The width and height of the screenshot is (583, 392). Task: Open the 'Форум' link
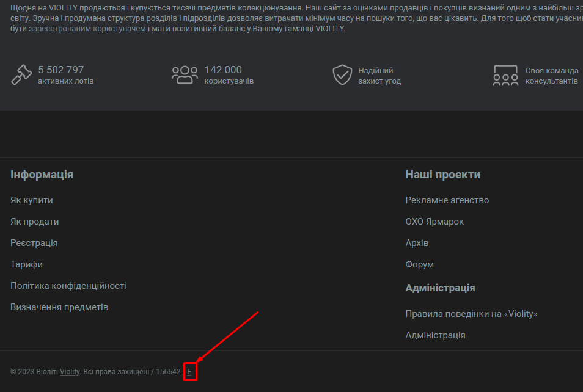(419, 264)
